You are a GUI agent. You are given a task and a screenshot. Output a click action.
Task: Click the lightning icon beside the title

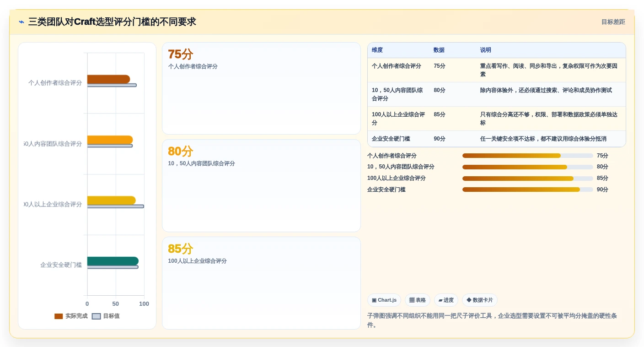(x=21, y=22)
